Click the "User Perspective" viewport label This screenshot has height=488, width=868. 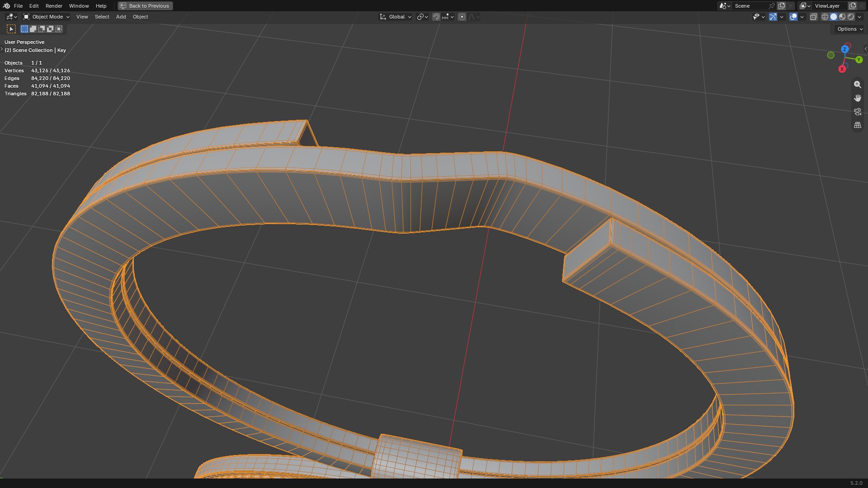click(x=24, y=42)
